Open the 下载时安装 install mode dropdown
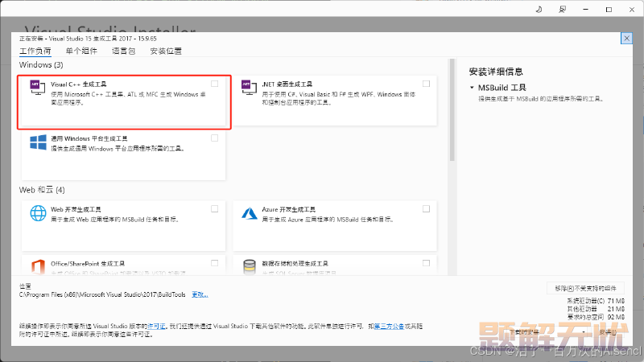This screenshot has height=362, width=644. click(x=547, y=332)
